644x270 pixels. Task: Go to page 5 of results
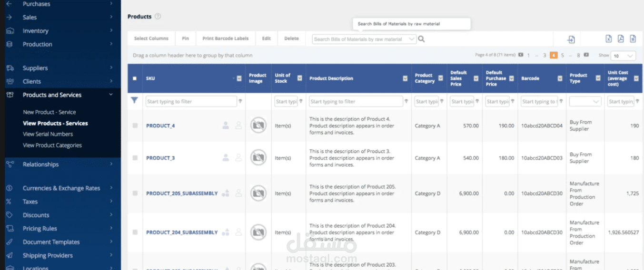562,56
